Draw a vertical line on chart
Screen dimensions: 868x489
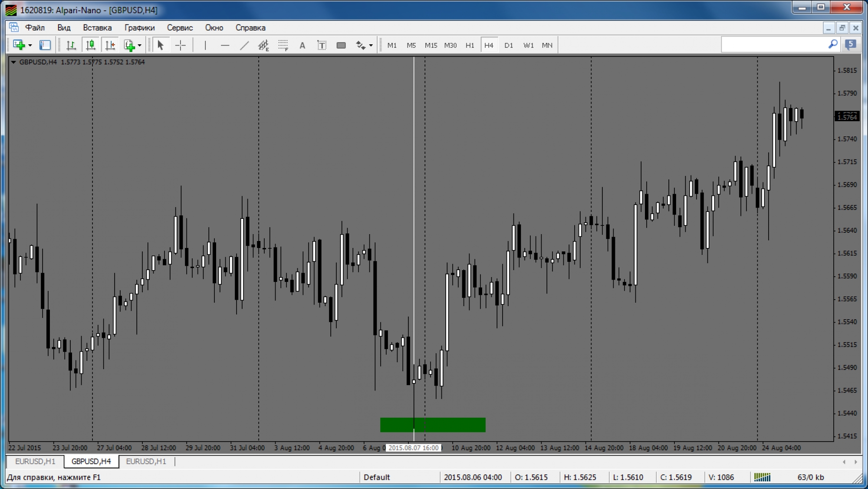[x=205, y=45]
